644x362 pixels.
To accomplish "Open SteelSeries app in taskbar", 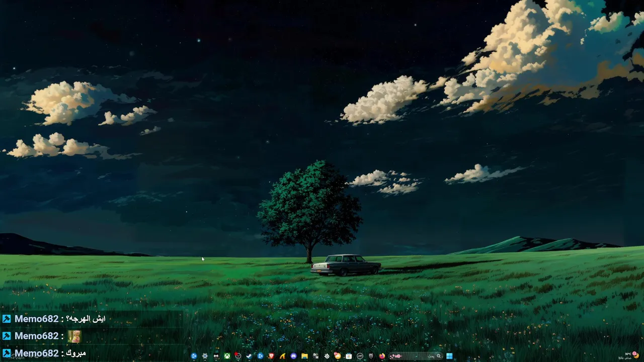I will pyautogui.click(x=327, y=356).
